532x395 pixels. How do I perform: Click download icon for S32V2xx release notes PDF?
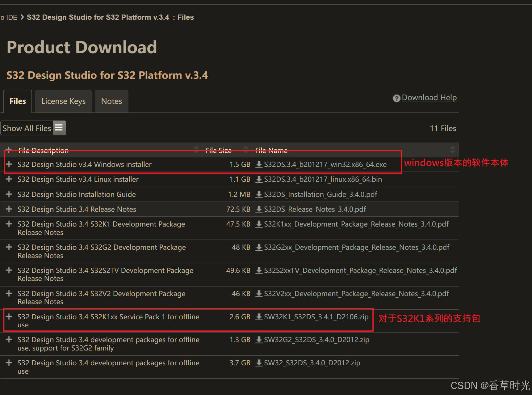click(x=259, y=294)
